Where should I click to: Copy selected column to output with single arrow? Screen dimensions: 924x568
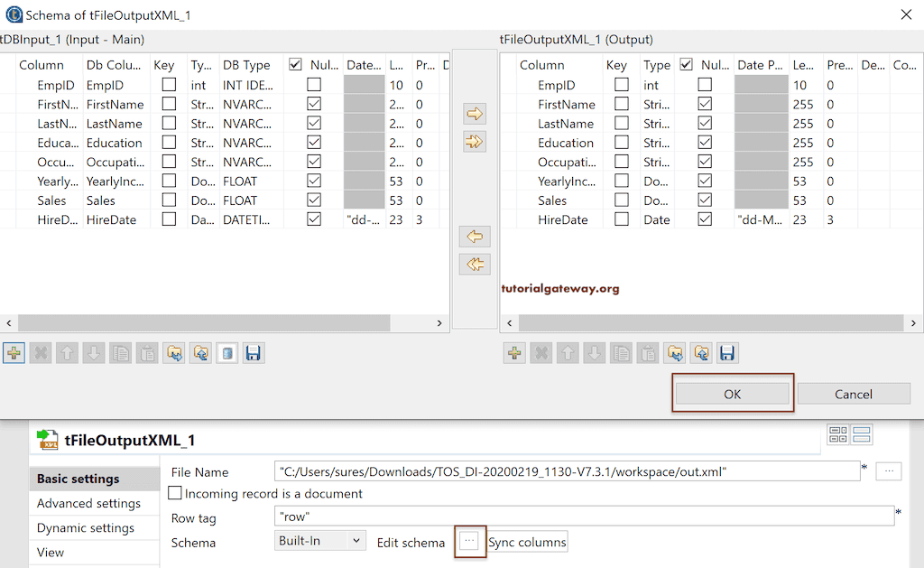474,113
